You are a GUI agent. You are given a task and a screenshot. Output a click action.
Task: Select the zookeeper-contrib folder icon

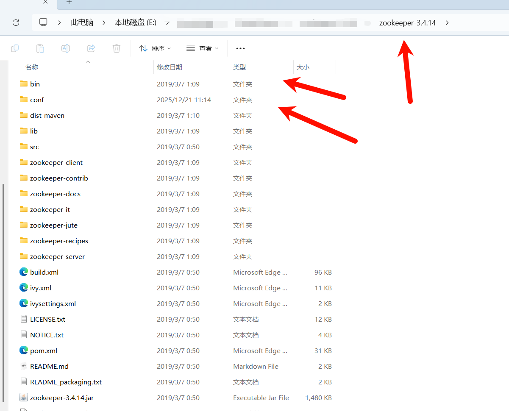[x=24, y=178]
